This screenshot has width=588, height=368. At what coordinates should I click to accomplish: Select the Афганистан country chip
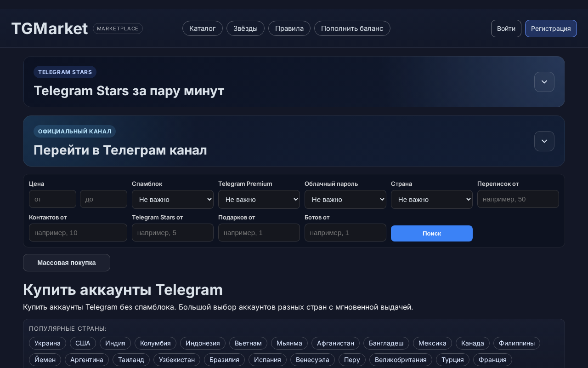(335, 343)
